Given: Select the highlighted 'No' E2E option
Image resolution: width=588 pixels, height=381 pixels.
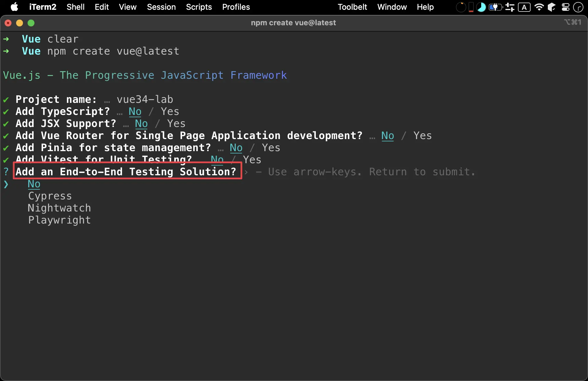Looking at the screenshot, I should pyautogui.click(x=34, y=184).
